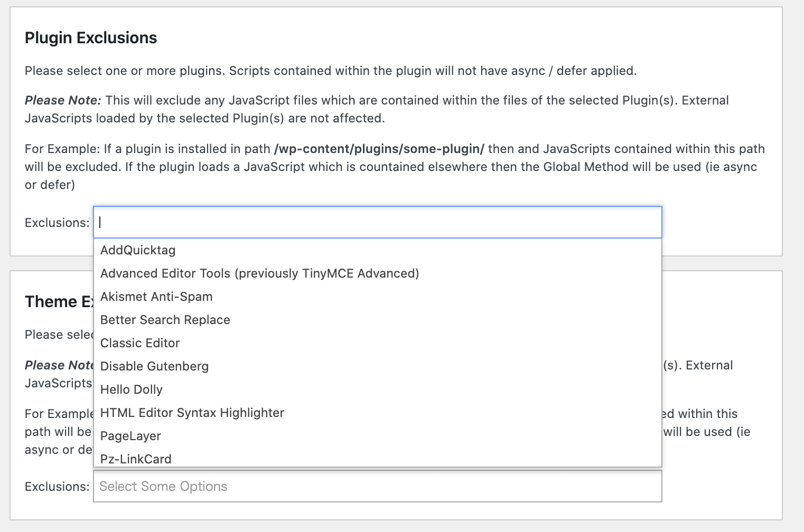
Task: Click 'Please Note' text in Theme section
Action: pos(59,365)
